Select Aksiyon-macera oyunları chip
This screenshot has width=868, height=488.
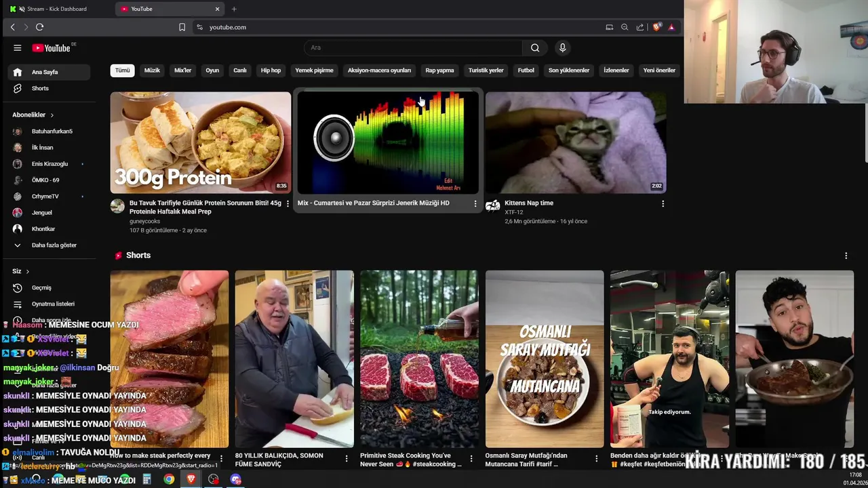coord(379,70)
